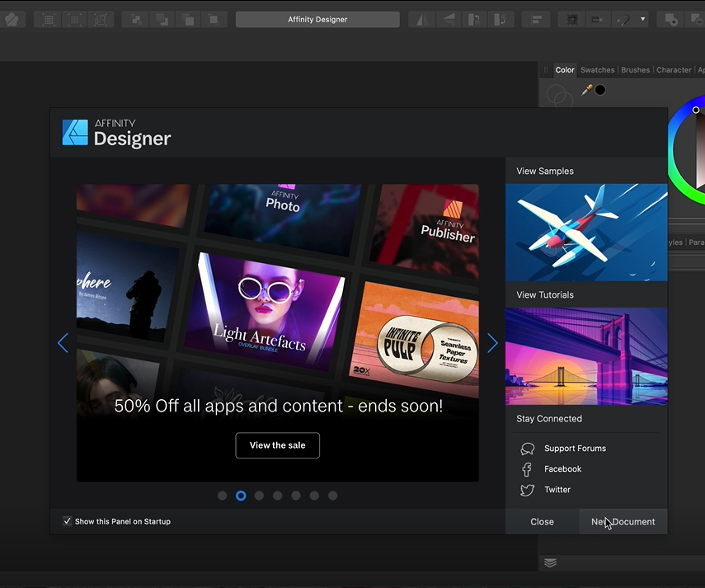Image resolution: width=705 pixels, height=588 pixels.
Task: Uncheck Show this Panel on Startup
Action: (67, 521)
